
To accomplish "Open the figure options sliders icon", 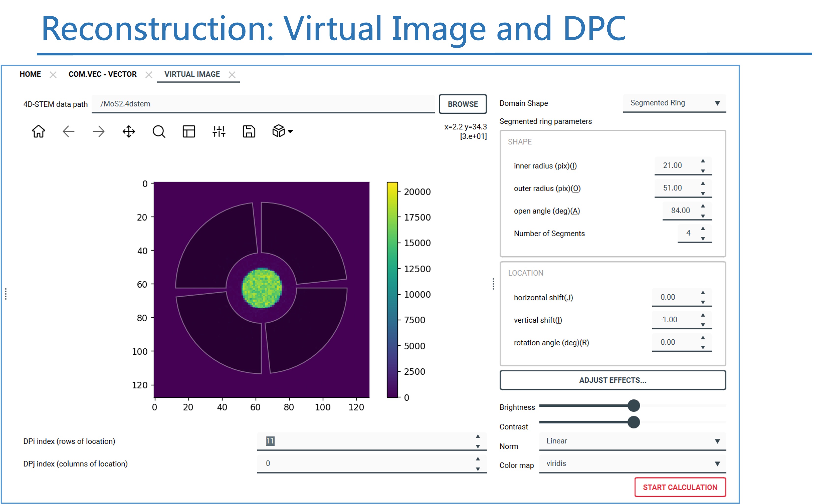I will (x=219, y=131).
